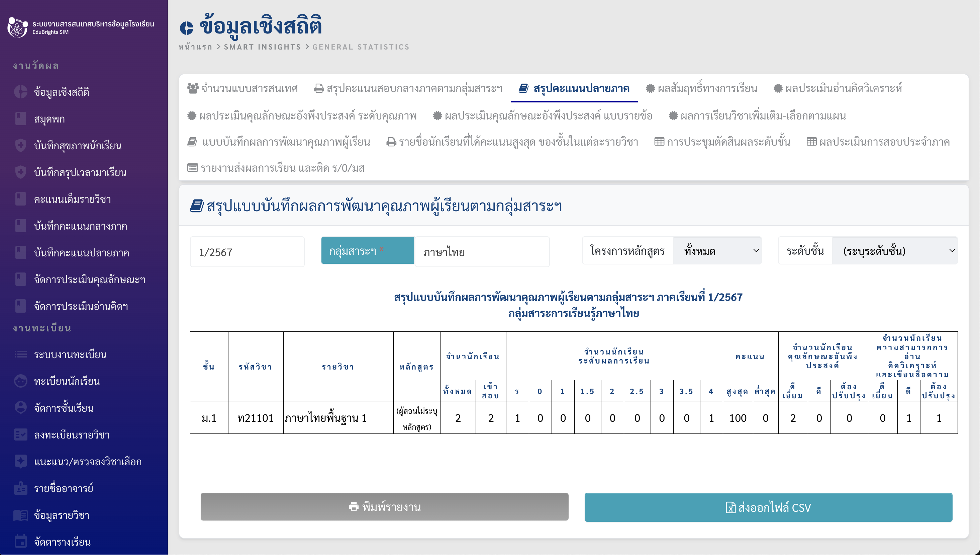Screen dimensions: 980x555
Task: Click the พิมพ์รายงาน print button
Action: pos(384,506)
